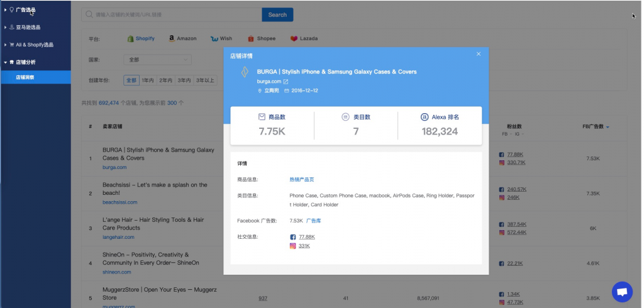
Task: Open 240.57K Facebook link in Beachsissi row
Action: pos(517,189)
